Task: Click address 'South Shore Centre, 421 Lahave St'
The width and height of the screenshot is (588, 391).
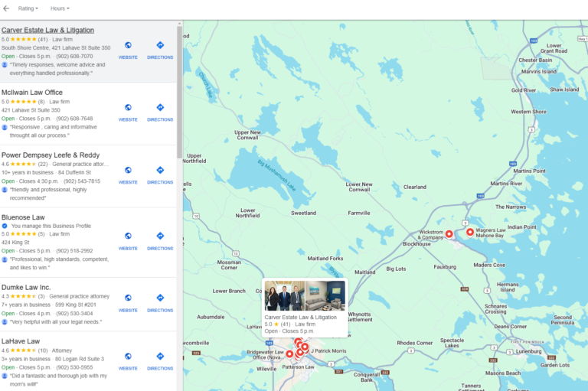Action: [56, 47]
